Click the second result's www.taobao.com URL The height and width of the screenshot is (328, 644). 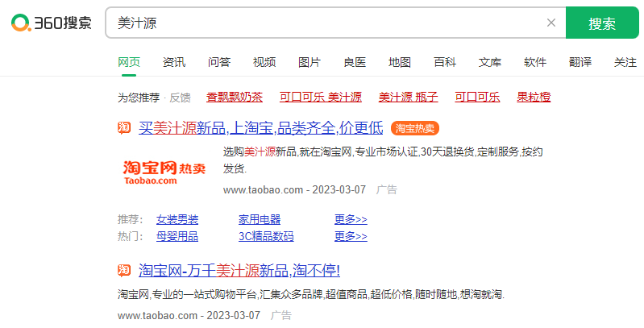click(x=157, y=315)
